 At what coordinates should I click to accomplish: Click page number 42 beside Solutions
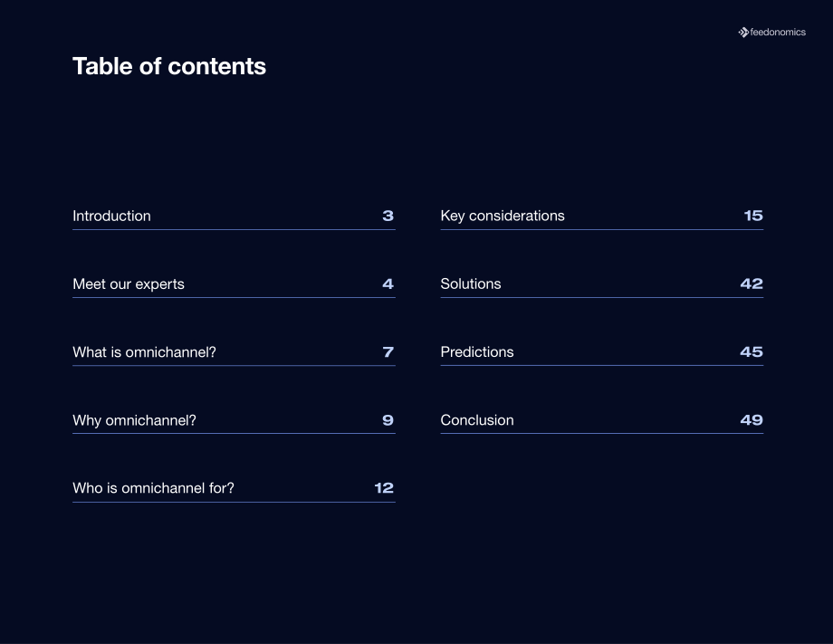[x=752, y=284]
